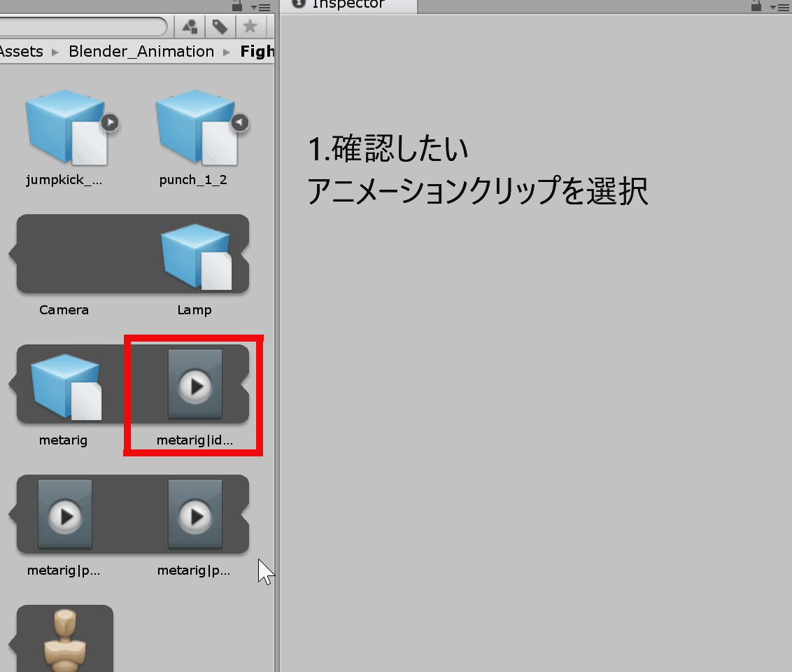This screenshot has width=792, height=672.
Task: Click the Inspector panel info icon
Action: (x=298, y=3)
